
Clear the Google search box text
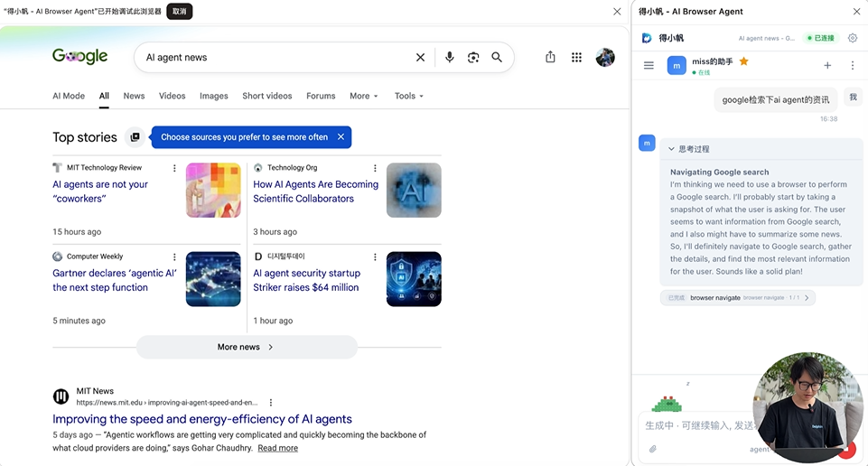click(x=420, y=57)
